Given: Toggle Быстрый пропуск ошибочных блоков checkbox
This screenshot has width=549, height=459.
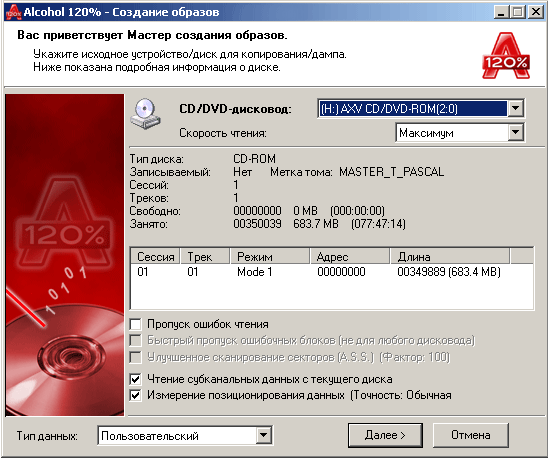Looking at the screenshot, I should click(135, 340).
